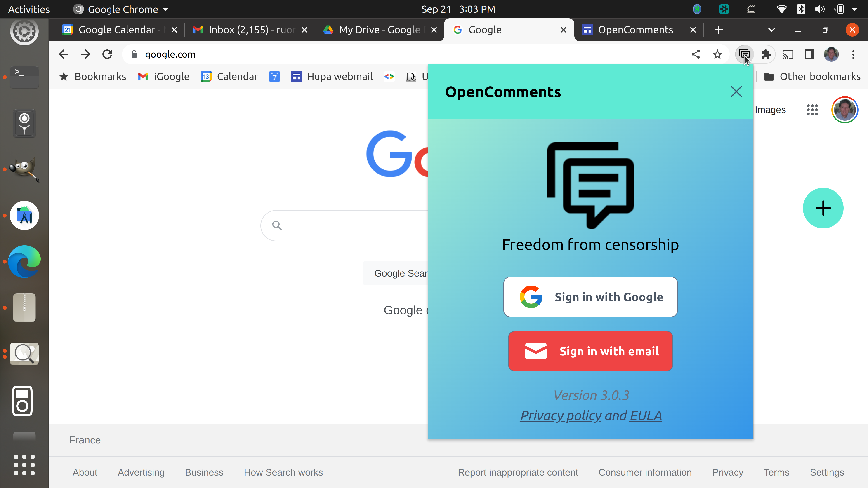Open the Images link
This screenshot has height=488, width=868.
770,110
